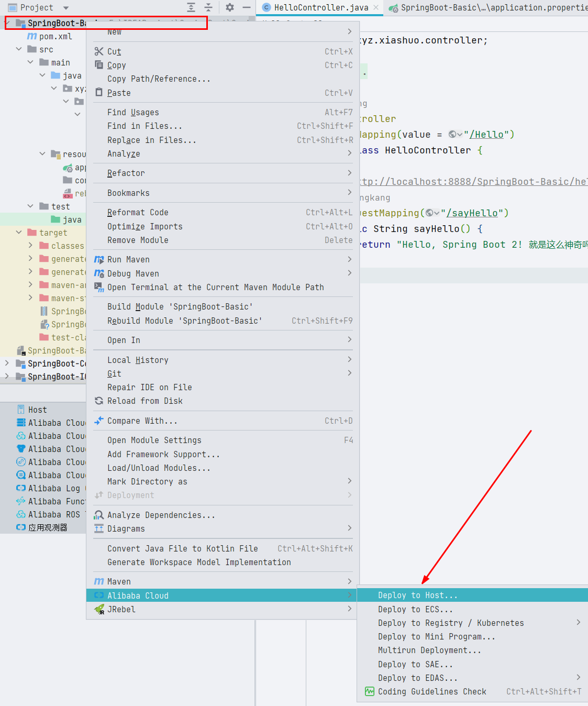
Task: Open the Local History submenu
Action: pos(223,360)
